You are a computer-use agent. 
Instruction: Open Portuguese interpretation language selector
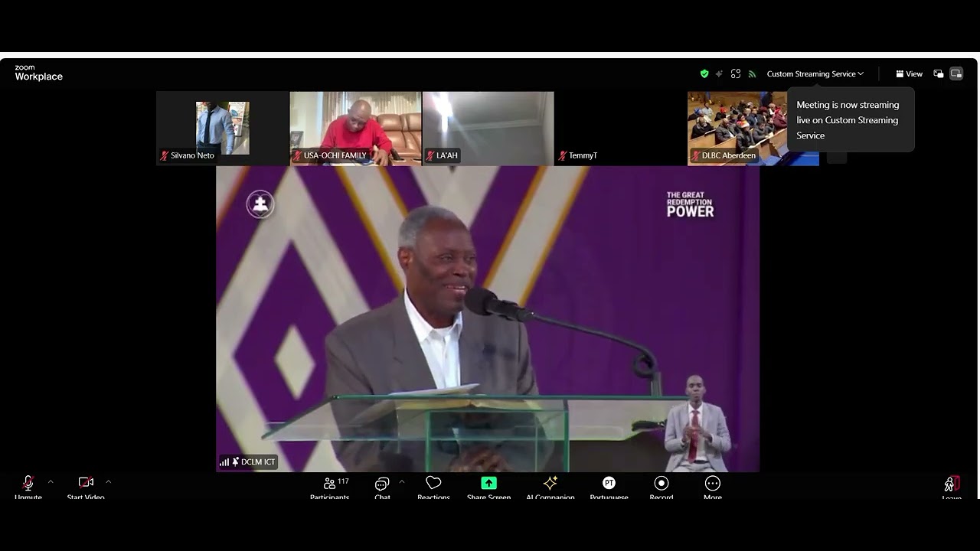(x=609, y=487)
